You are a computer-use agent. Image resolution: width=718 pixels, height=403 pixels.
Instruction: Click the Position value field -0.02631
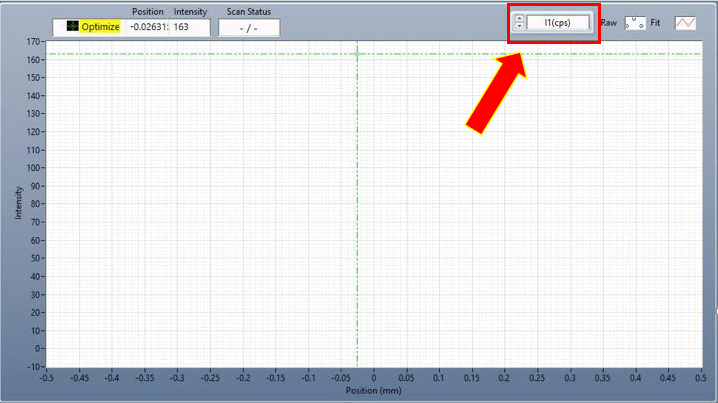tap(148, 27)
